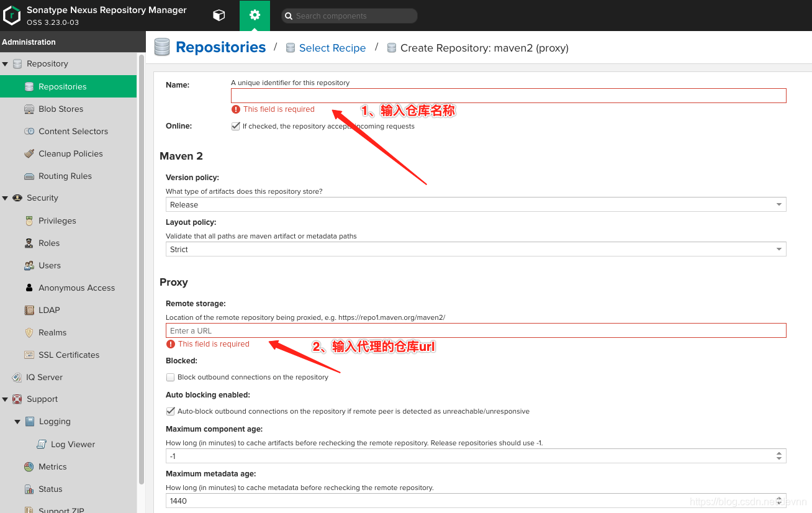Screen dimensions: 812x513
Task: Collapse the Support tree section
Action: 5,399
